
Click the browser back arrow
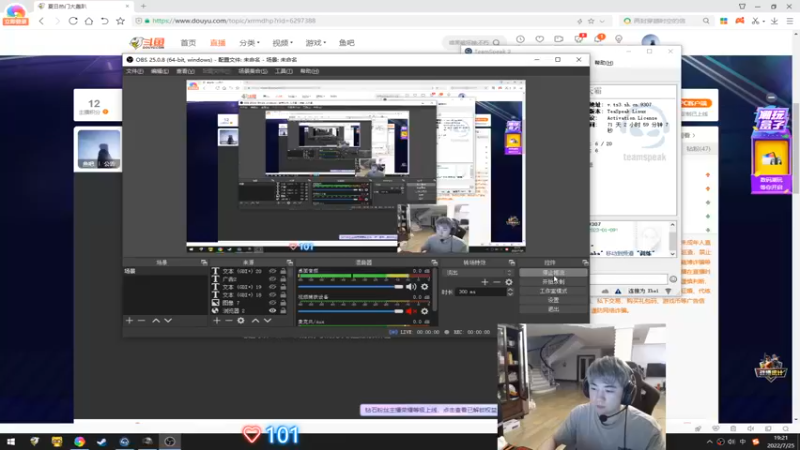pyautogui.click(x=41, y=21)
